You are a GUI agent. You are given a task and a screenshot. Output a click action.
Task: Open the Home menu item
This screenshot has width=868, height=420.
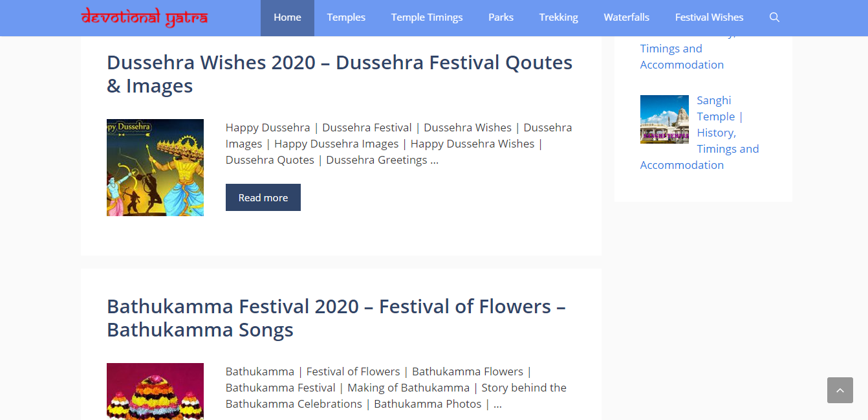[x=287, y=17]
